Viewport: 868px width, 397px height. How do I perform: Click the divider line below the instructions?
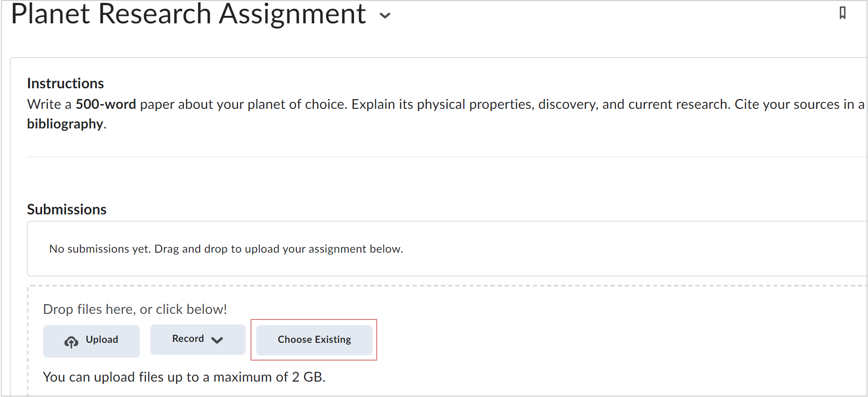pos(421,157)
